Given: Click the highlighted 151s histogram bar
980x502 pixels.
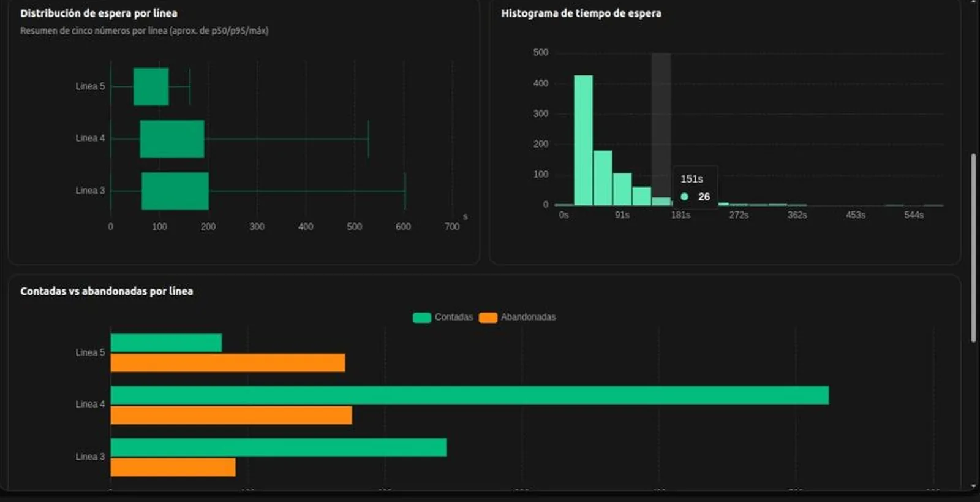Looking at the screenshot, I should pos(661,201).
